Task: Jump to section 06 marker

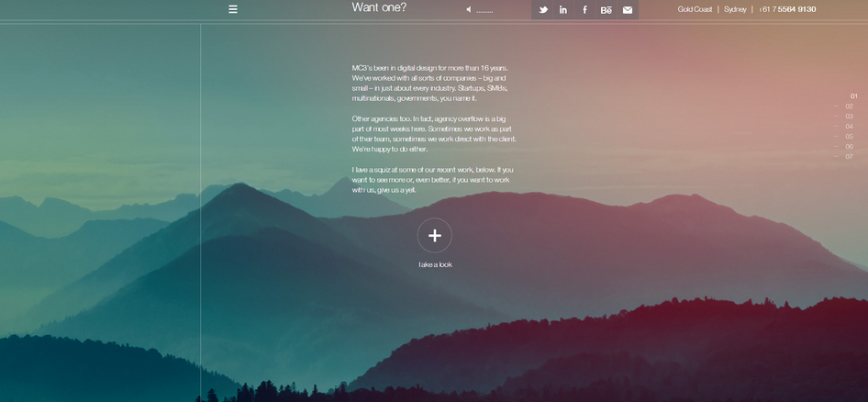Action: click(x=849, y=147)
